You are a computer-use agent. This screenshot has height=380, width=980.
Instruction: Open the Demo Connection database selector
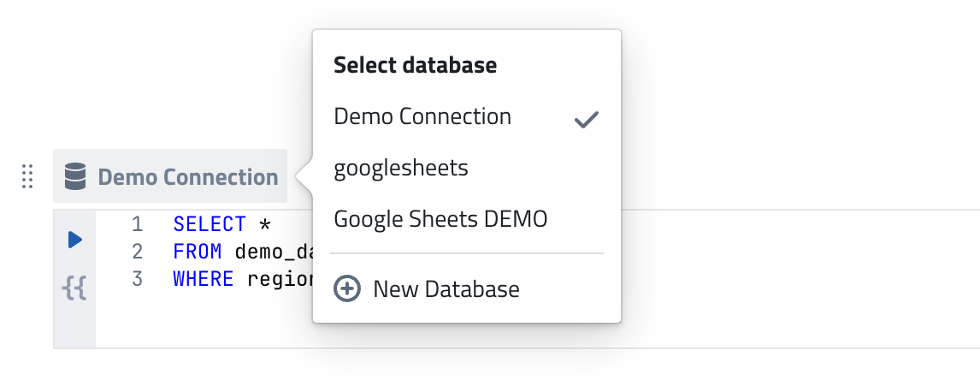point(170,176)
